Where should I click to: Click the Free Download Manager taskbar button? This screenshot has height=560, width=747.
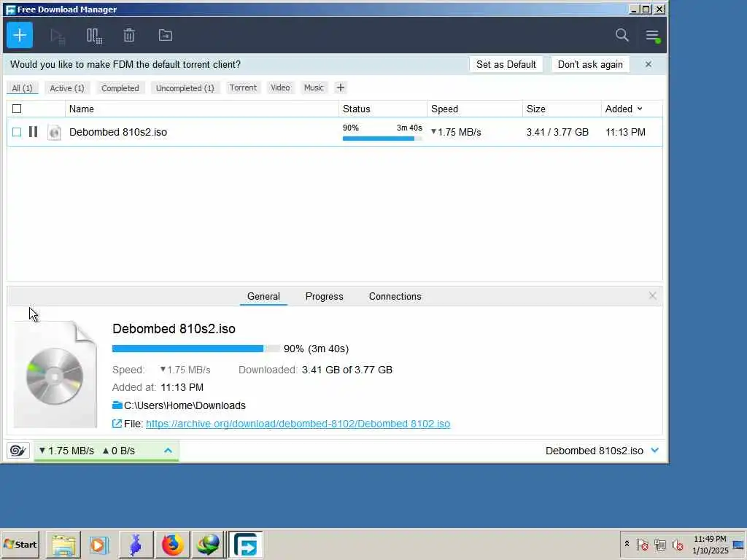pyautogui.click(x=246, y=545)
